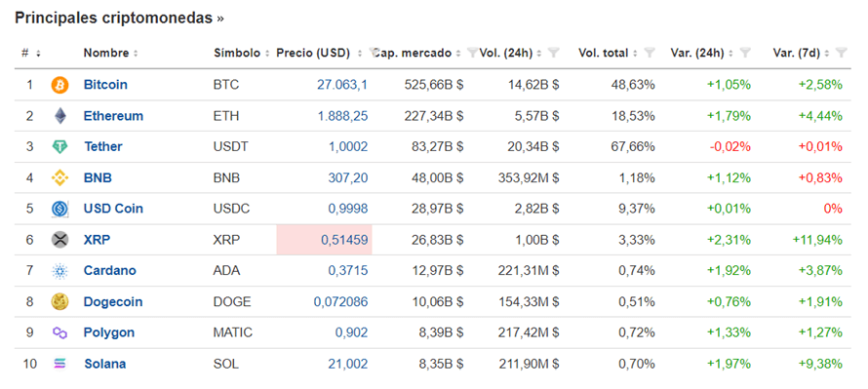Click the Solana logo icon
868x389 pixels.
tap(59, 364)
